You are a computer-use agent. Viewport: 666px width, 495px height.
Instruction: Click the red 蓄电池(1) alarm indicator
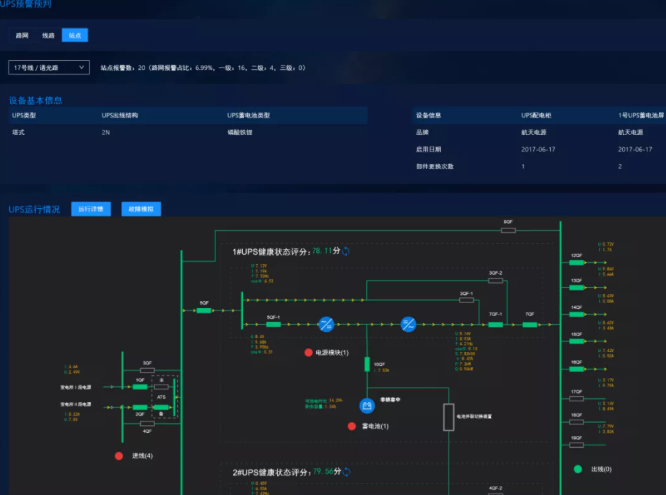[351, 426]
